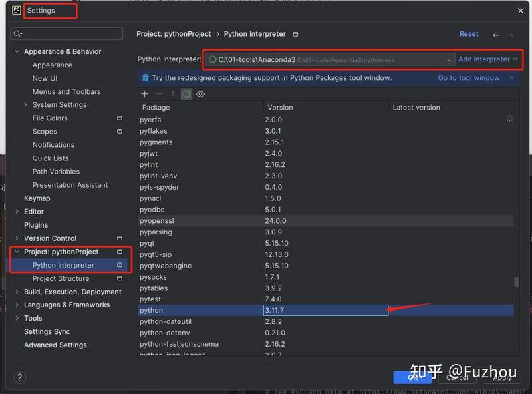532x394 pixels.
Task: Click the forward navigation arrow
Action: [x=510, y=35]
